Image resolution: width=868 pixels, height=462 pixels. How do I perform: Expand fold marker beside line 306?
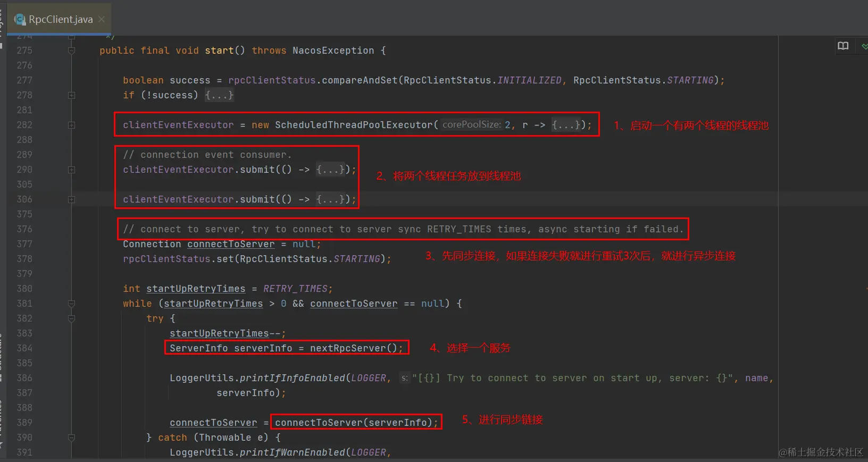coord(71,199)
